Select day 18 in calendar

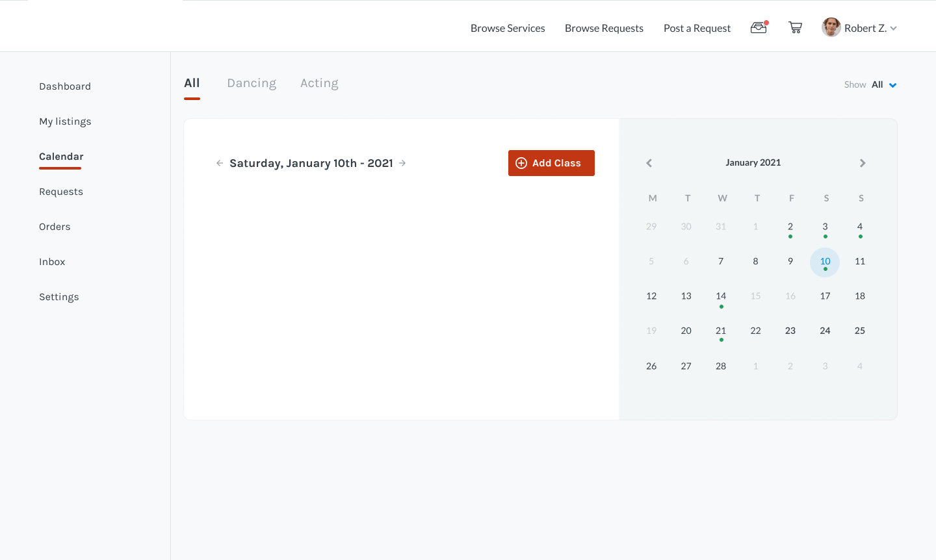[860, 296]
